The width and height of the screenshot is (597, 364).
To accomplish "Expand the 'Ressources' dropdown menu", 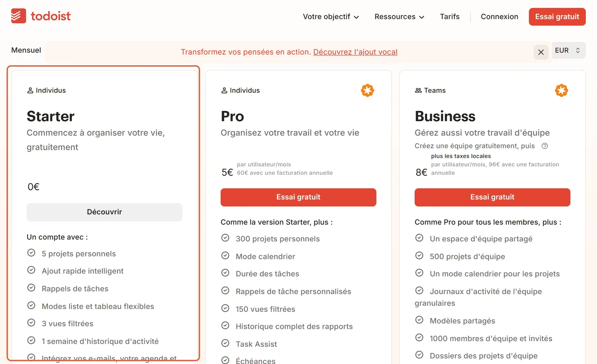I will click(x=400, y=17).
